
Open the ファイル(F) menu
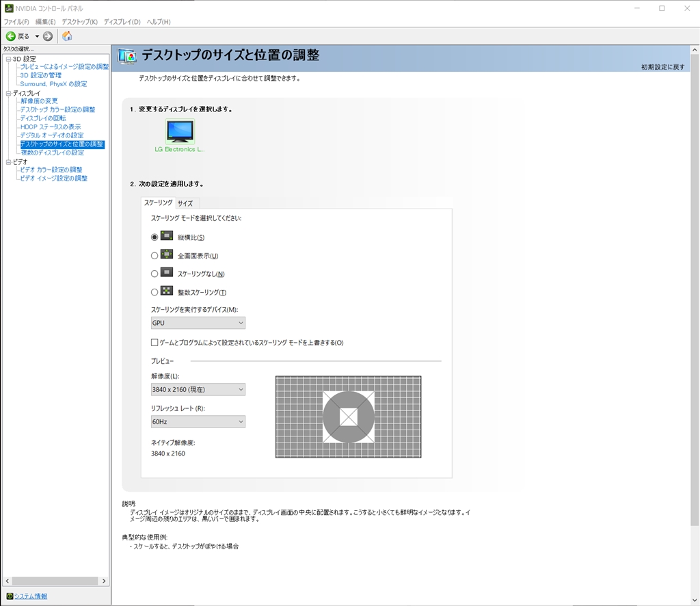click(x=16, y=22)
